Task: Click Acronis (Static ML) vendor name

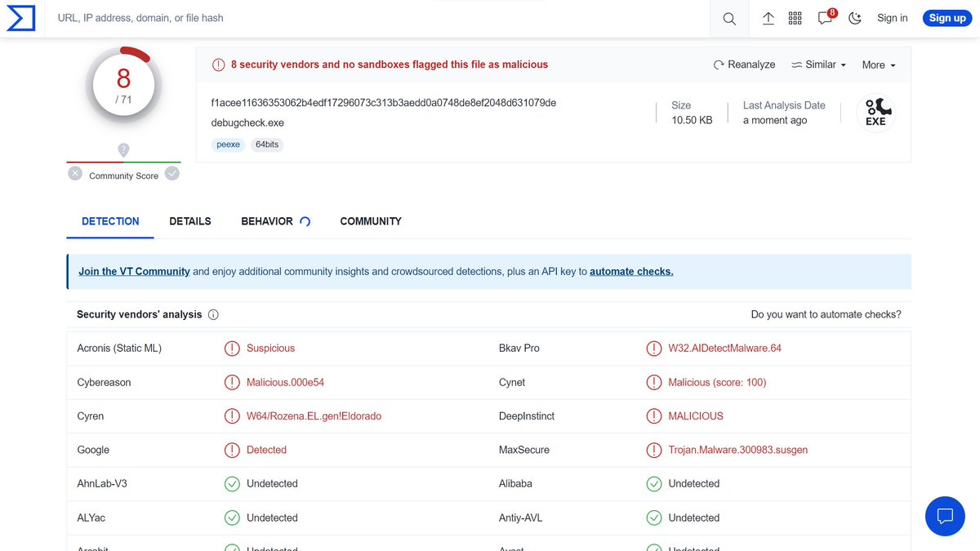Action: (x=119, y=348)
